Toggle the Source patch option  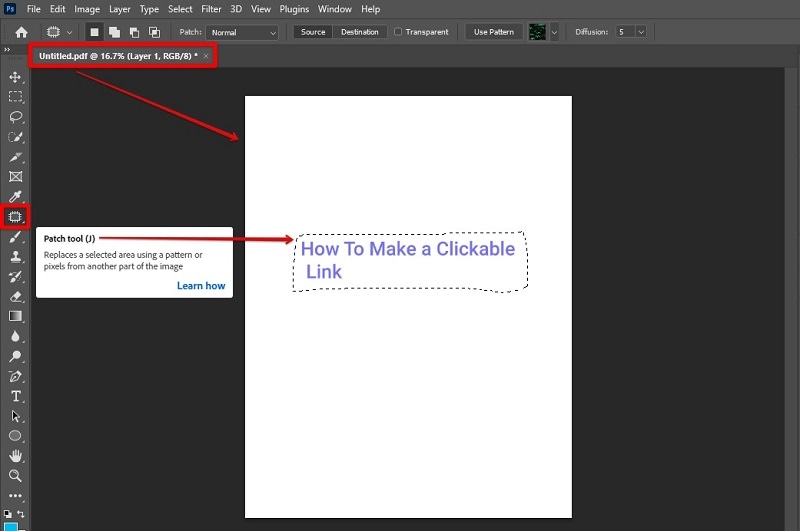(x=313, y=32)
